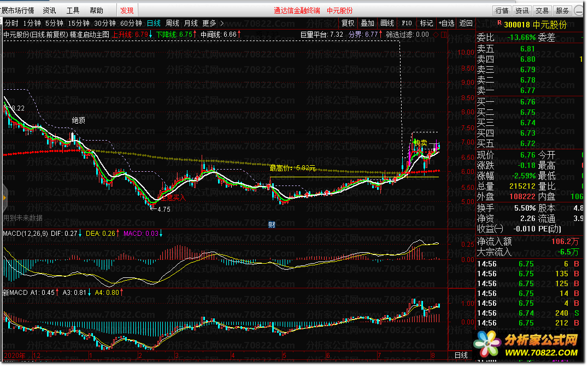The image size is (588, 366).
Task: Click the 4.75 low price label on chart
Action: (x=164, y=210)
